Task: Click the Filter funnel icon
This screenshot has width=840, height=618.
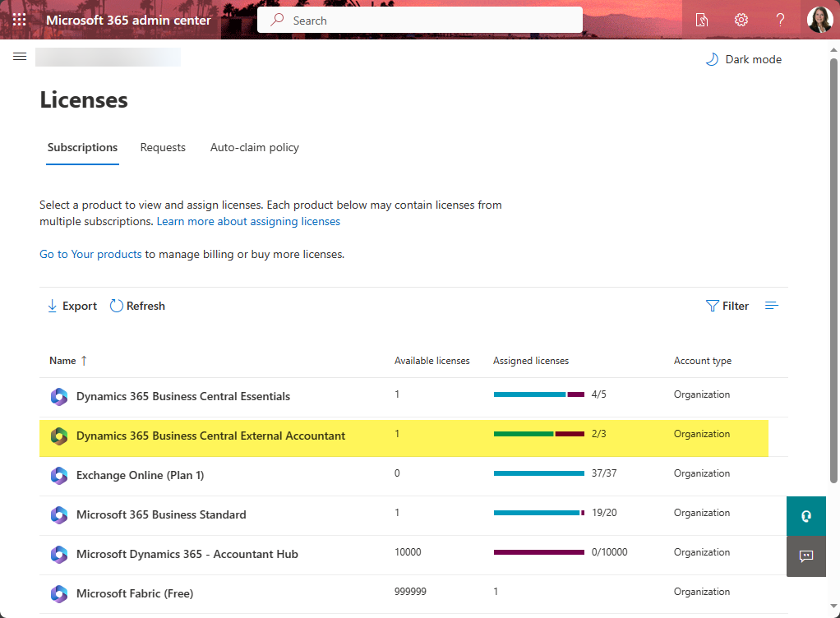Action: [712, 306]
